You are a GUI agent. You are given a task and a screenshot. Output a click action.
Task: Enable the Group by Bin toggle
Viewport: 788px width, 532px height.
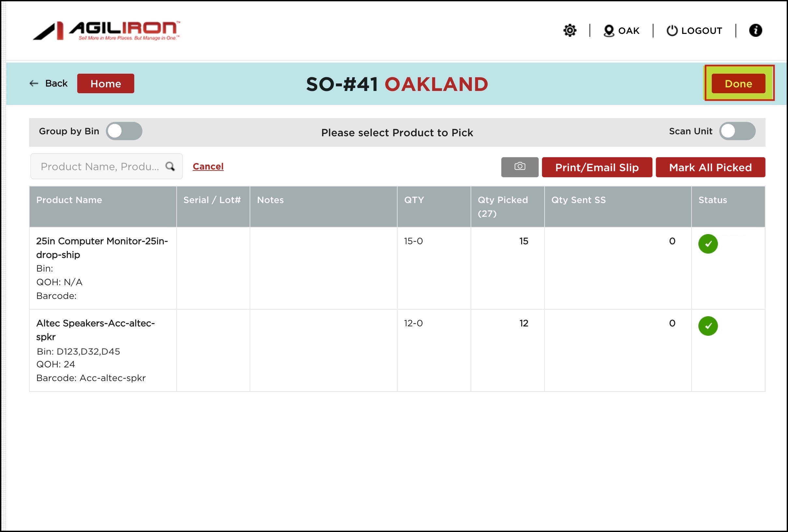click(x=124, y=131)
